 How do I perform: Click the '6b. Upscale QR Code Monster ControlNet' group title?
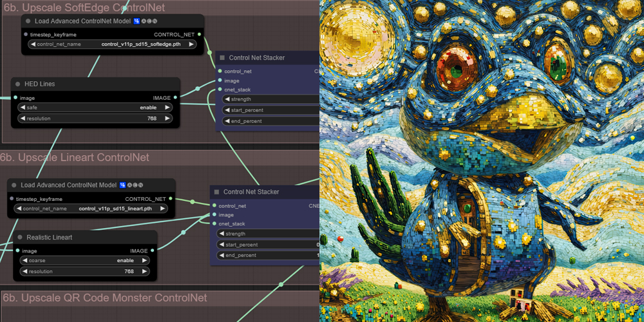pos(106,298)
